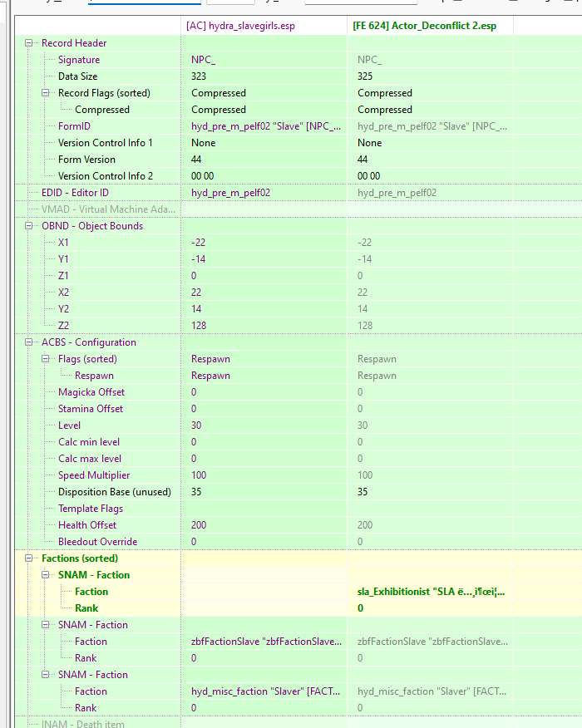Image resolution: width=582 pixels, height=728 pixels.
Task: Click X1 value -22 in Actor_Deconflict column
Action: click(x=365, y=243)
